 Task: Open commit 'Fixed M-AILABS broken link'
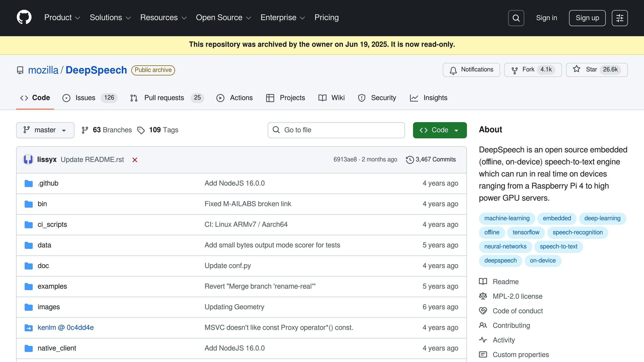click(x=248, y=204)
